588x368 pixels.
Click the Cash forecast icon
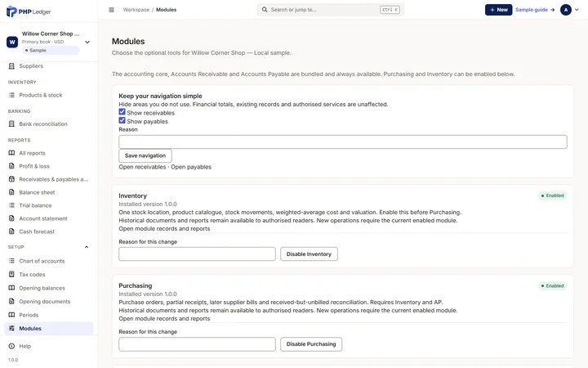pyautogui.click(x=11, y=231)
